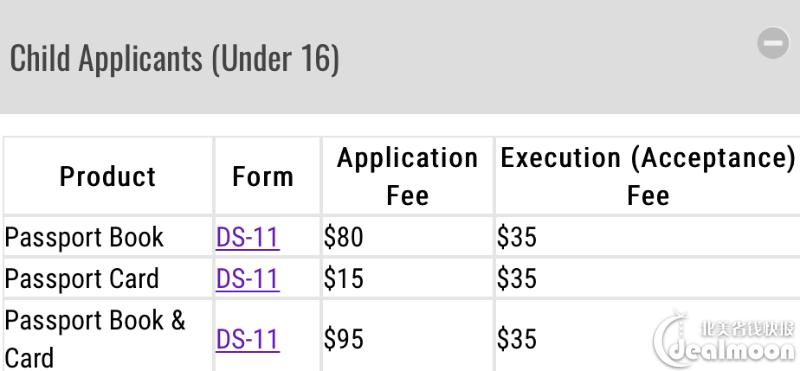
Task: Click the Passport Book & Card product cell
Action: [108, 336]
